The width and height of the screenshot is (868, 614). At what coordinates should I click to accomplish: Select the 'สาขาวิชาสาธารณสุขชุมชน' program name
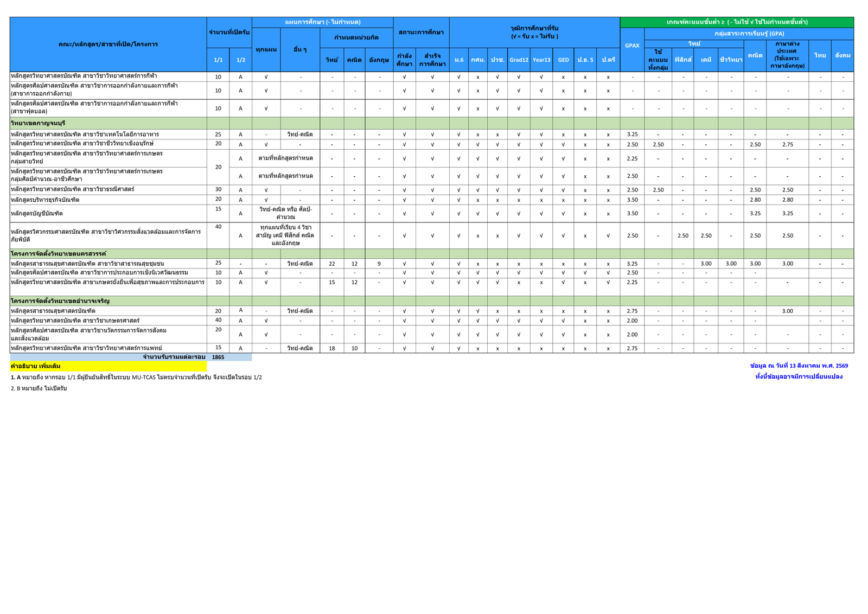point(87,263)
